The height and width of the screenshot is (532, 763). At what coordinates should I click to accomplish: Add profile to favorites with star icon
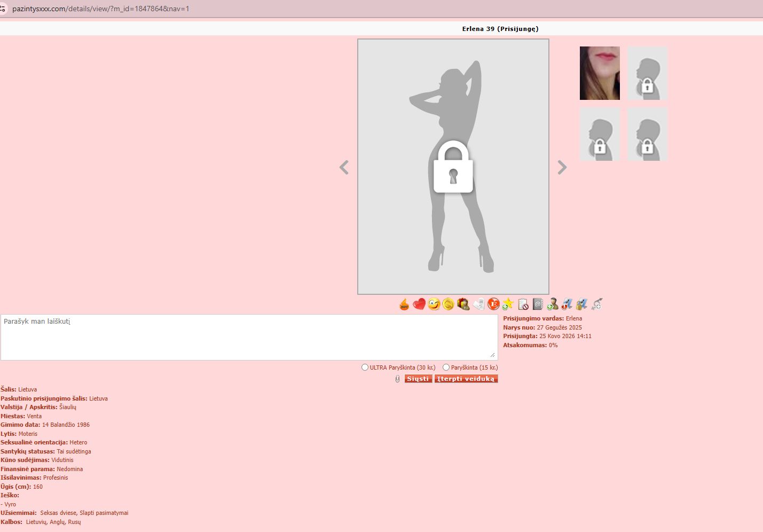click(508, 304)
